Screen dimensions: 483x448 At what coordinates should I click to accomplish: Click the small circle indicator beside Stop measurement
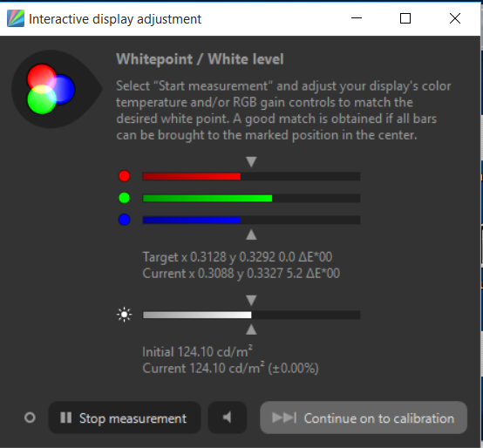(x=30, y=417)
